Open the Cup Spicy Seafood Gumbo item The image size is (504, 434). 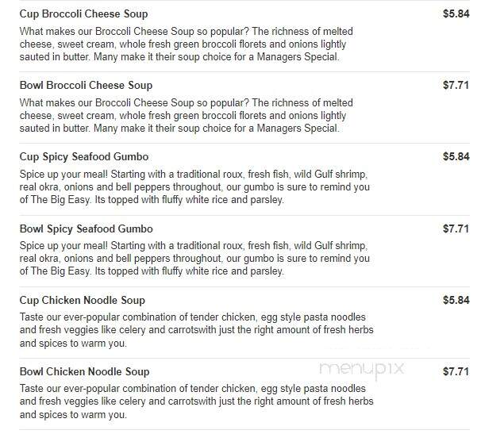pyautogui.click(x=84, y=157)
